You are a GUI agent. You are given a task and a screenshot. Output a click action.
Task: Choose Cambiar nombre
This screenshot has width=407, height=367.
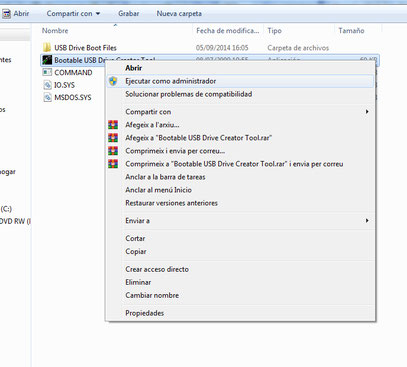pyautogui.click(x=240, y=295)
